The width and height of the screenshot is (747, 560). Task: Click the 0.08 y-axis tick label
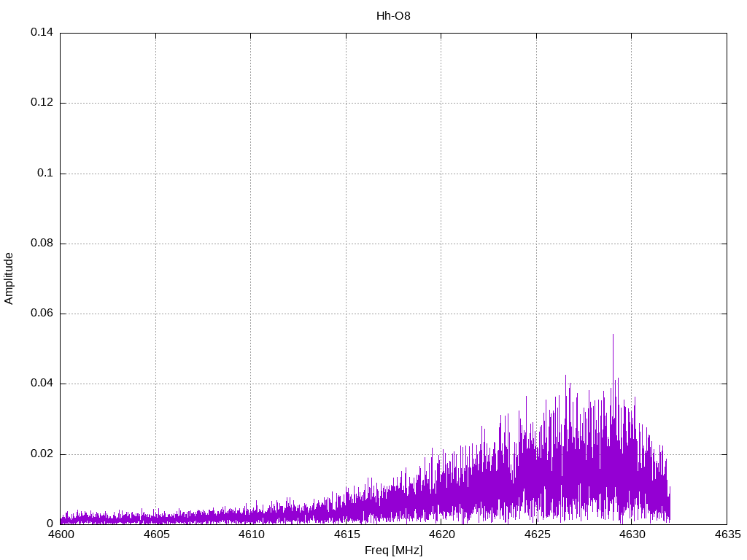(x=42, y=244)
